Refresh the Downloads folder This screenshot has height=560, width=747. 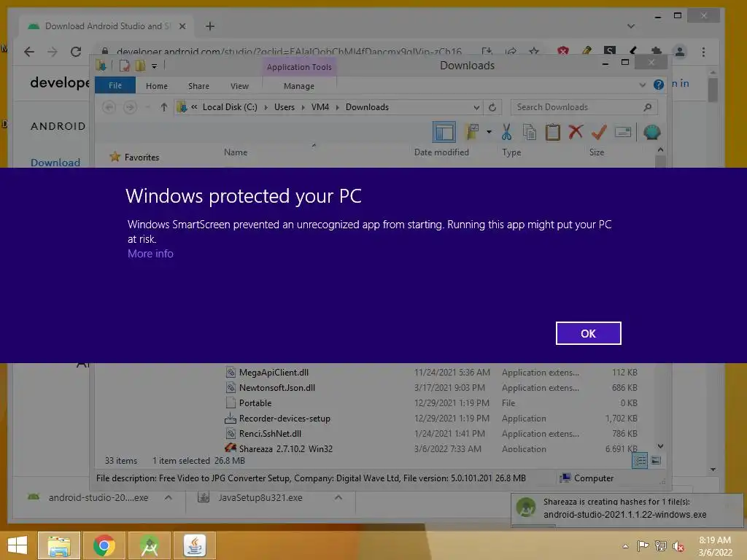[492, 107]
